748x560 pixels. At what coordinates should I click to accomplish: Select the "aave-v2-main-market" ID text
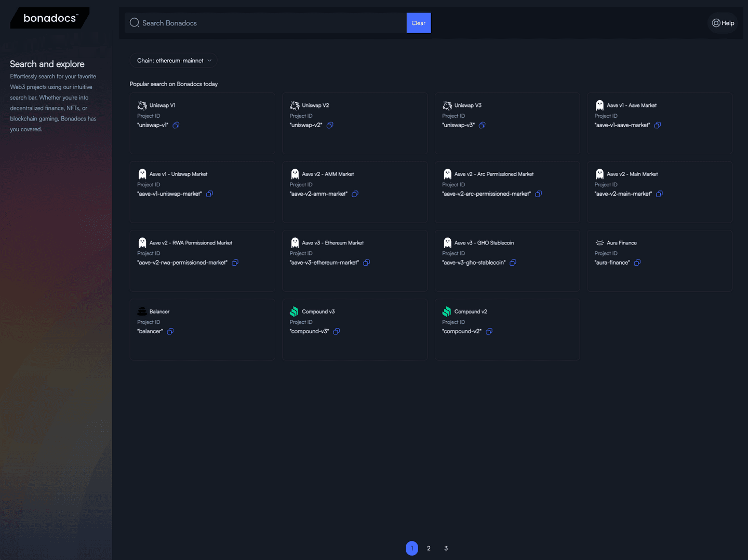tap(623, 194)
